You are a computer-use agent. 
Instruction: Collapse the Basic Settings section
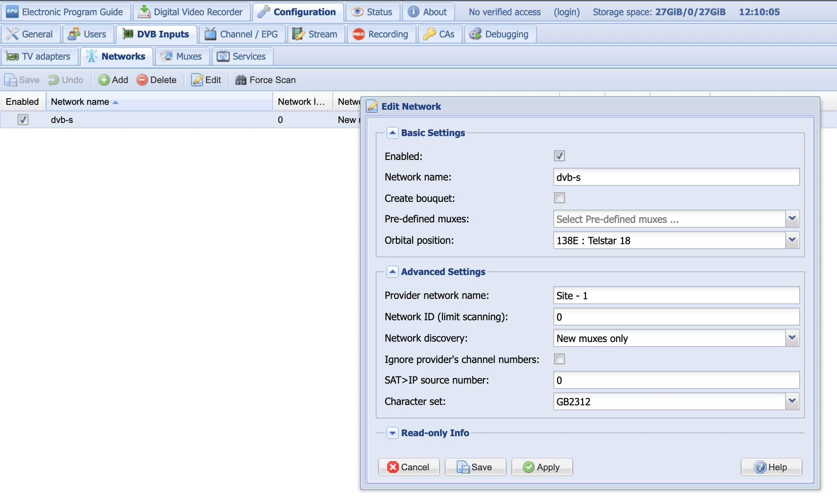pos(393,133)
